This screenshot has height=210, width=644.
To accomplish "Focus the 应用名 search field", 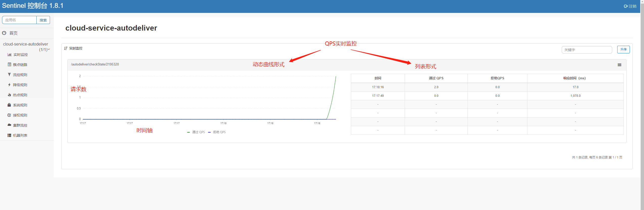I will [19, 20].
